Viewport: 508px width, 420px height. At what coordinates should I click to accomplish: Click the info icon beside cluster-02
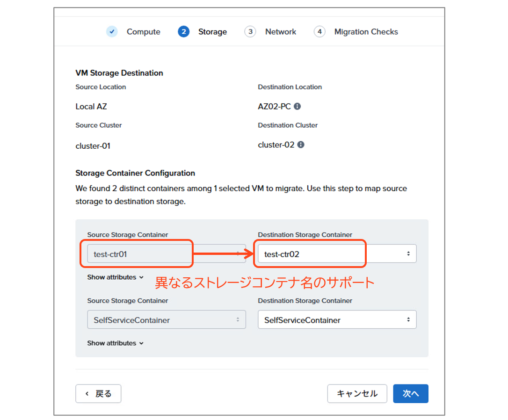coord(301,145)
